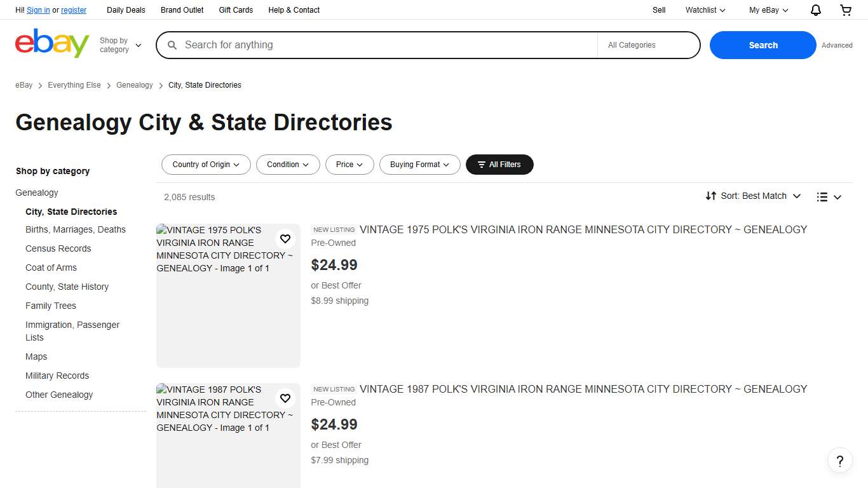This screenshot has height=488, width=868.
Task: Open the help question mark bubble
Action: (840, 460)
